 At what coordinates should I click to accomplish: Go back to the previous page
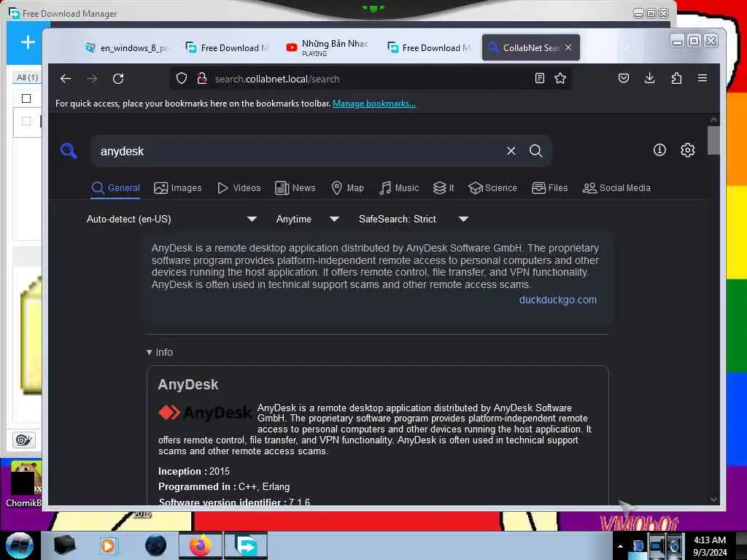click(x=66, y=79)
